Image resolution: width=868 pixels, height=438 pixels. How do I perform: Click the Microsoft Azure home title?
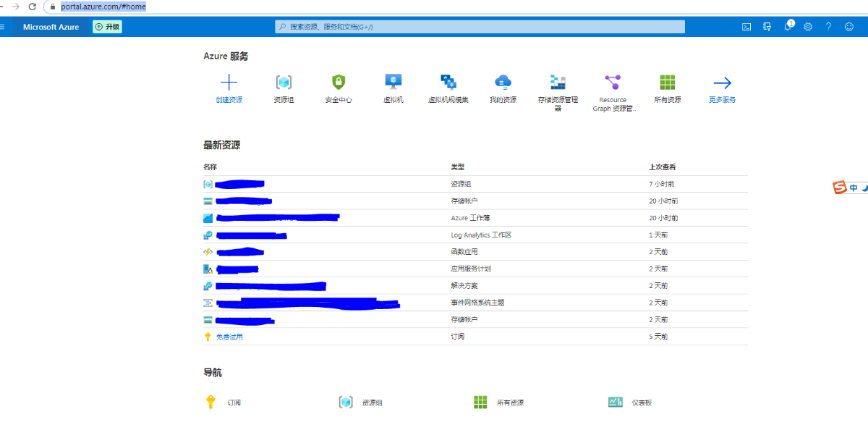[x=51, y=27]
